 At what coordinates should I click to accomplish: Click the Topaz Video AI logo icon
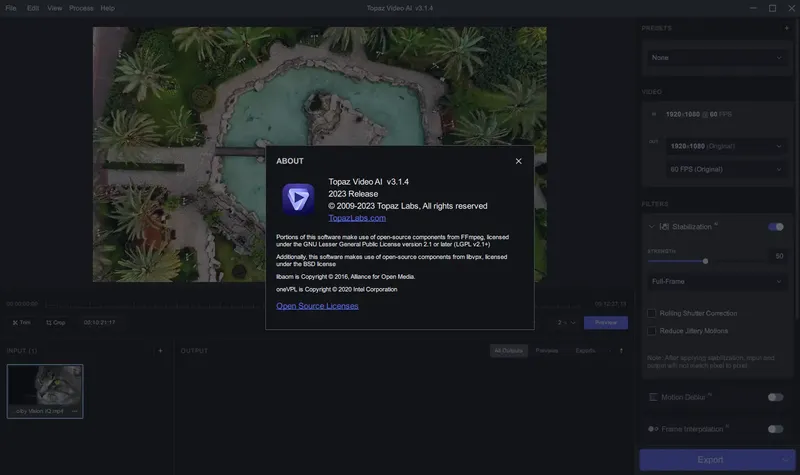[298, 199]
